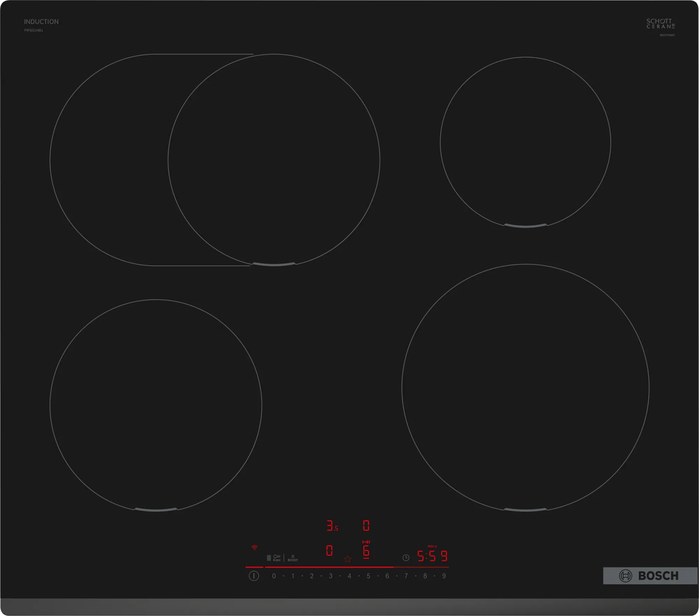This screenshot has width=699, height=616.
Task: Set power level 3 on slider
Action: click(x=330, y=576)
